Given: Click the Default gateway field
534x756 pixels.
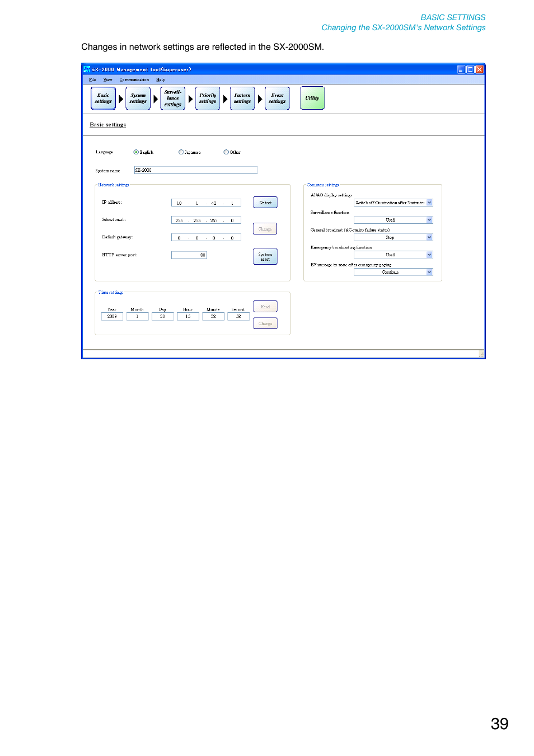Looking at the screenshot, I should [206, 238].
